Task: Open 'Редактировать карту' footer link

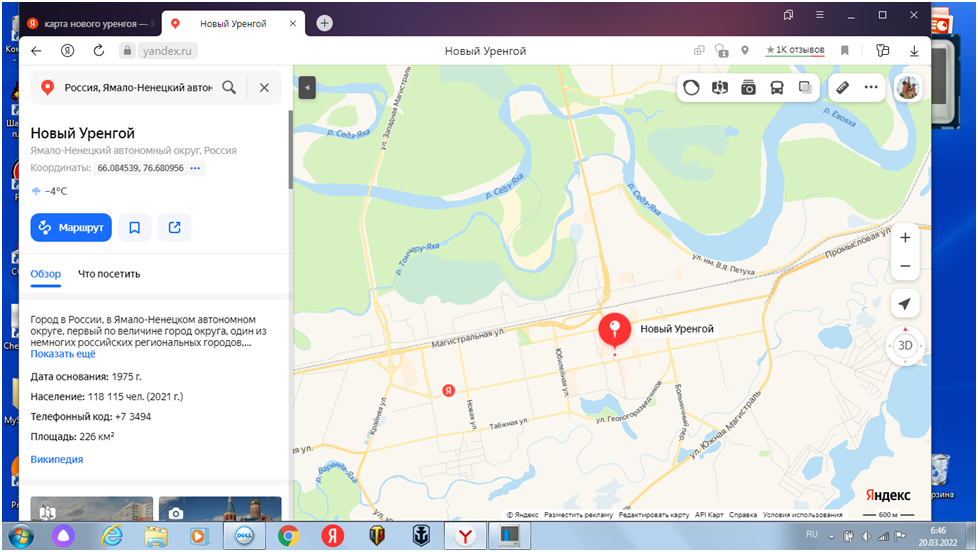Action: pos(654,515)
